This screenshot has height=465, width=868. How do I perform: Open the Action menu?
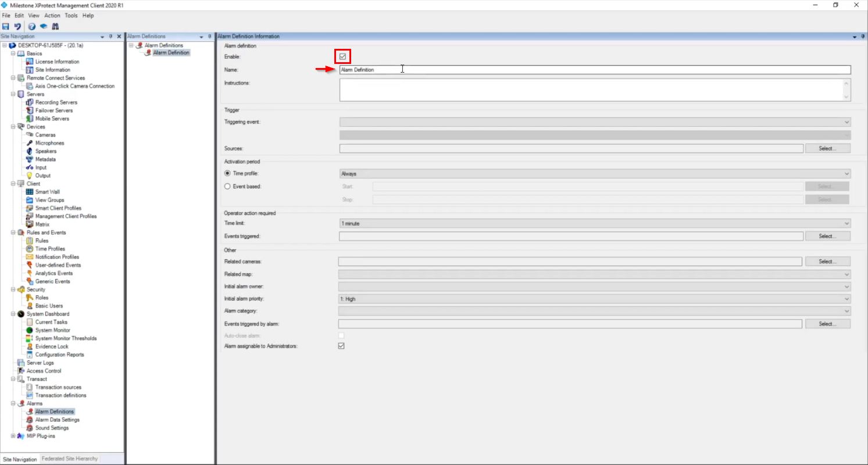52,16
